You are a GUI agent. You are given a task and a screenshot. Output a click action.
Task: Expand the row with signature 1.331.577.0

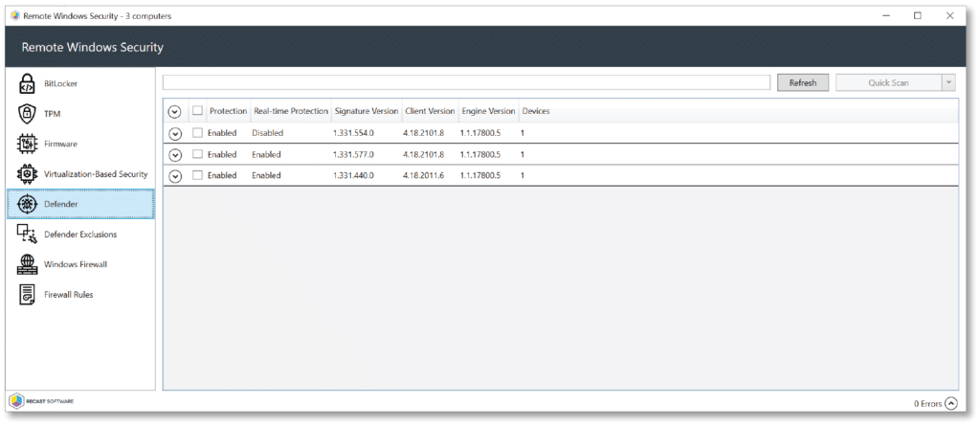pyautogui.click(x=175, y=154)
